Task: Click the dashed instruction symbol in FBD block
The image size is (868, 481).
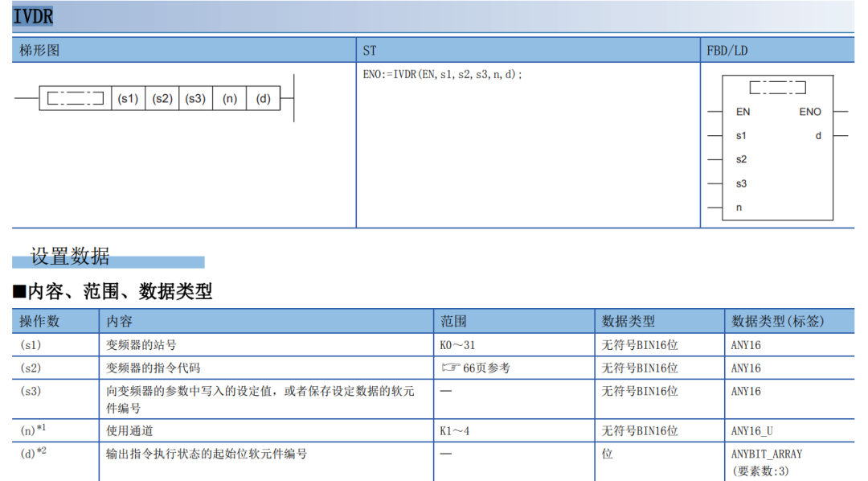Action: tap(776, 88)
